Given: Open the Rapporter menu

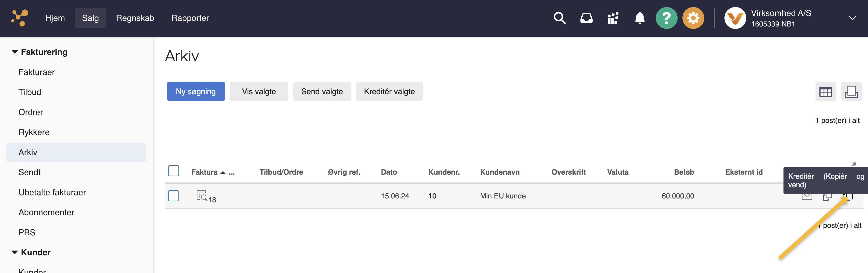Looking at the screenshot, I should (x=190, y=18).
